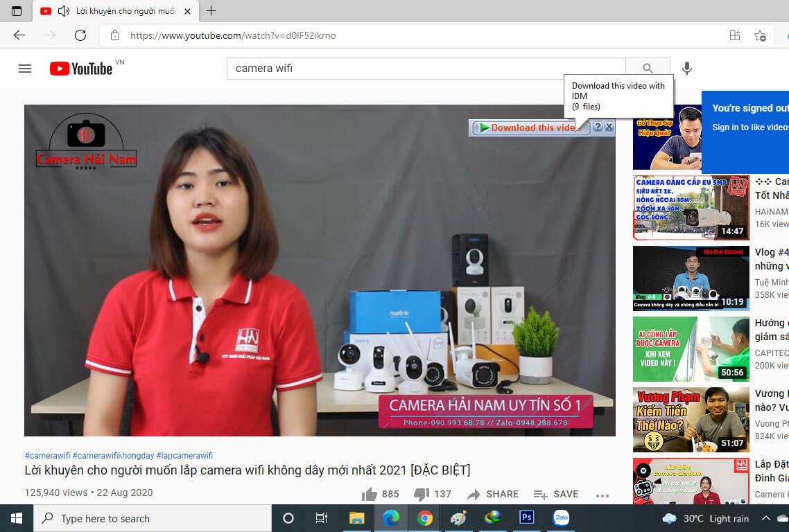Open the #lapcamerawifi hashtag
The width and height of the screenshot is (789, 532).
[184, 456]
